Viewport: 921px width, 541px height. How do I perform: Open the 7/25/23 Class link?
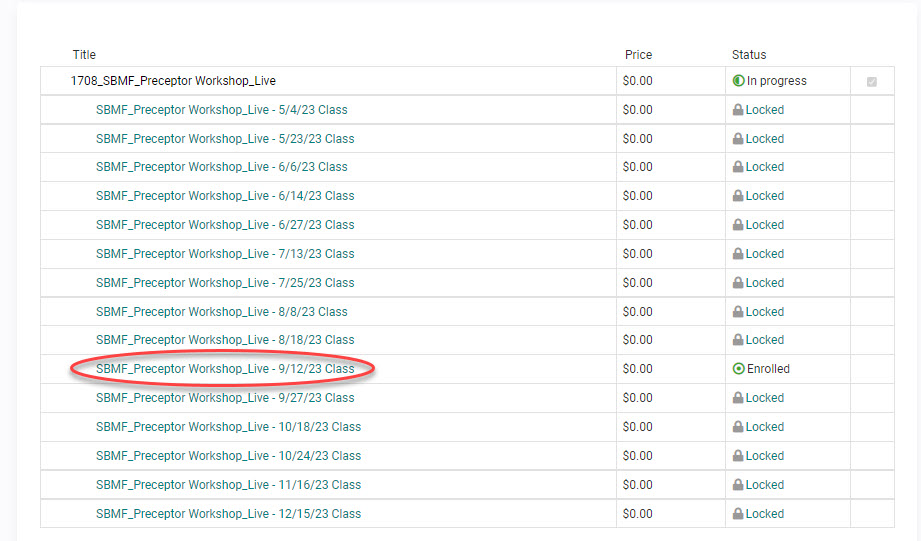(x=225, y=283)
